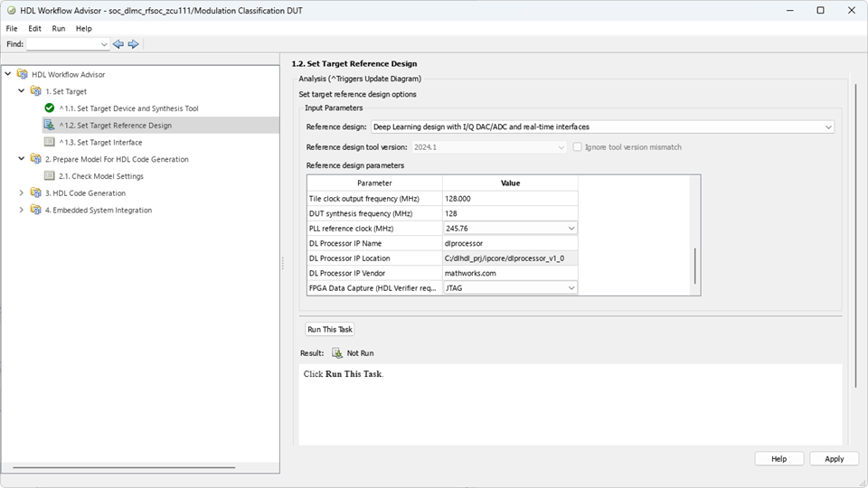
Task: Click the forward navigation arrow icon
Action: point(133,44)
